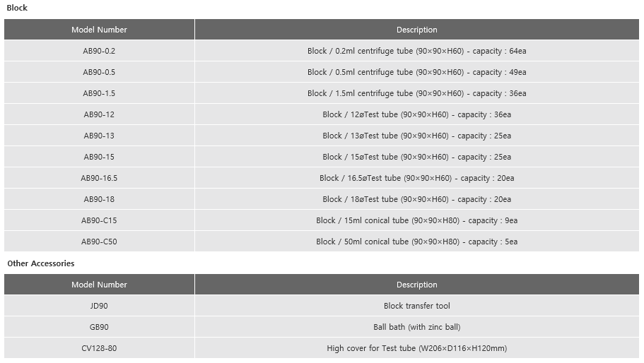Click the AB90-C15 model cell
This screenshot has height=363, width=644.
99,220
